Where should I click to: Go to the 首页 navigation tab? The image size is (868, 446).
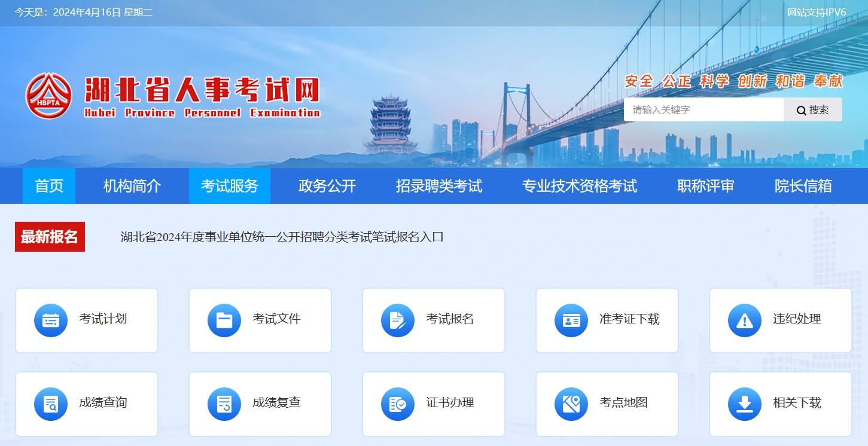tap(49, 186)
